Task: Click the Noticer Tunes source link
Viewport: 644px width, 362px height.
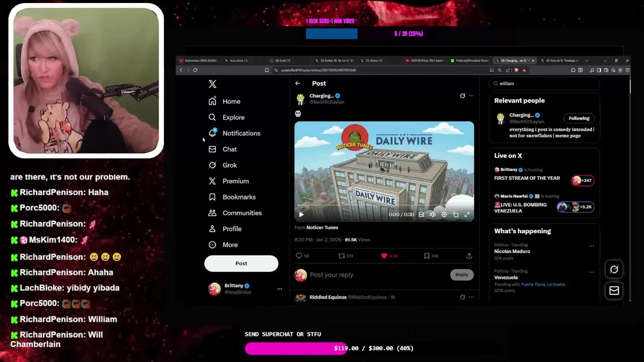Action: tap(322, 228)
